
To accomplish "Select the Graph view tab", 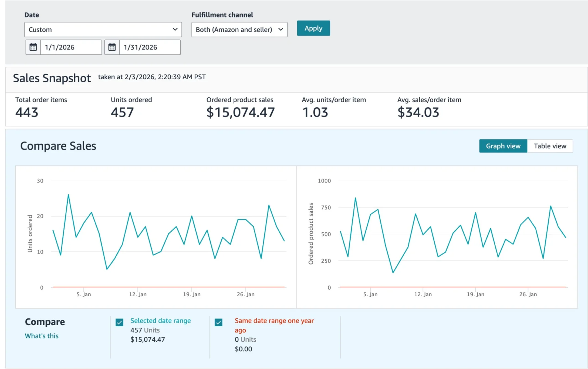I will 503,146.
